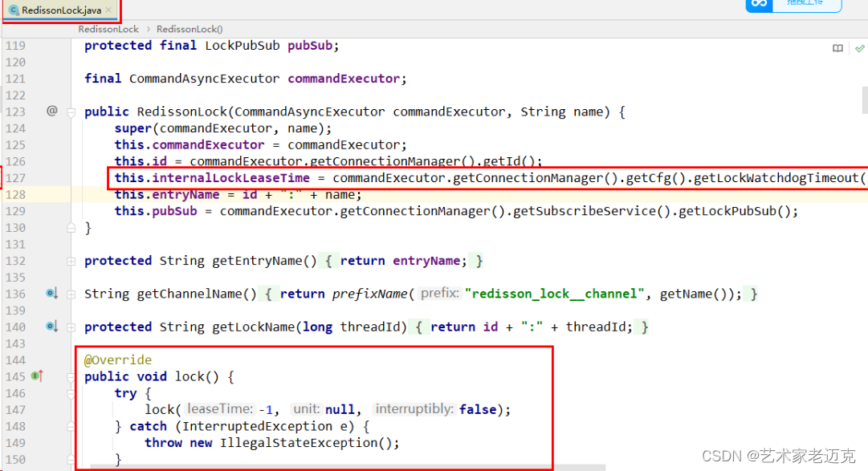Screen dimensions: 868x471
Task: Click 'threadId' parameter in getLockName signature
Action: [369, 327]
